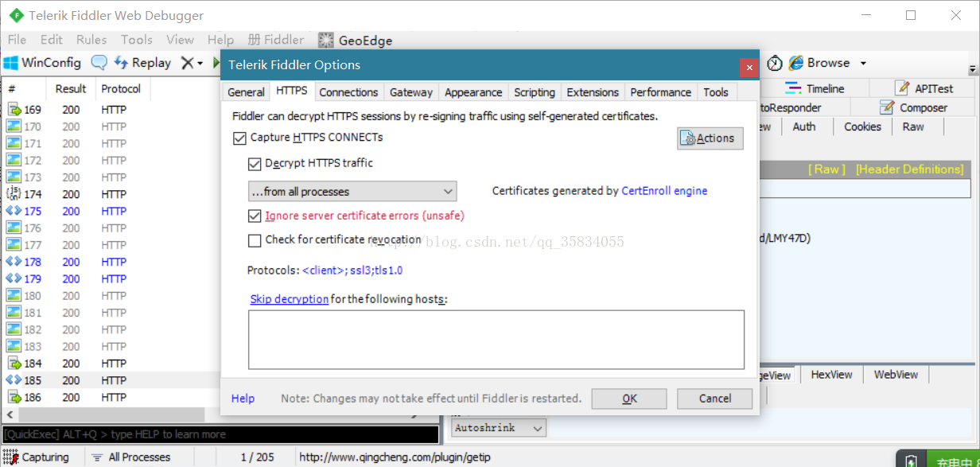This screenshot has width=980, height=467.
Task: Click the protocols client ssl3 tls1.0 link
Action: (352, 270)
